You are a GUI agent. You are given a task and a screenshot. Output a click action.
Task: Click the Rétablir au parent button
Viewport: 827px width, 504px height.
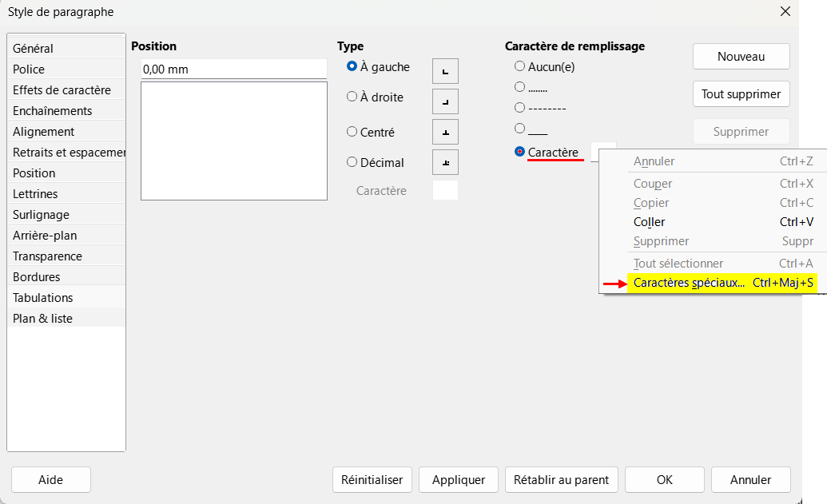click(x=561, y=480)
